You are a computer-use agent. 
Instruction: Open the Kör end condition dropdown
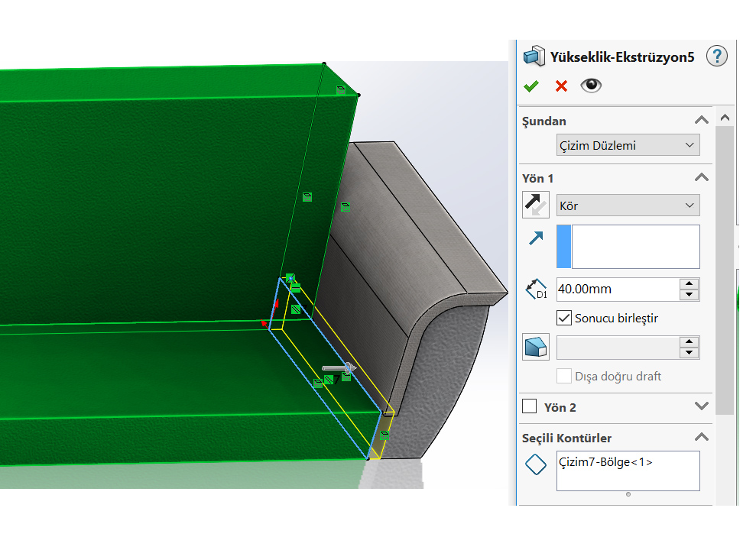(628, 205)
